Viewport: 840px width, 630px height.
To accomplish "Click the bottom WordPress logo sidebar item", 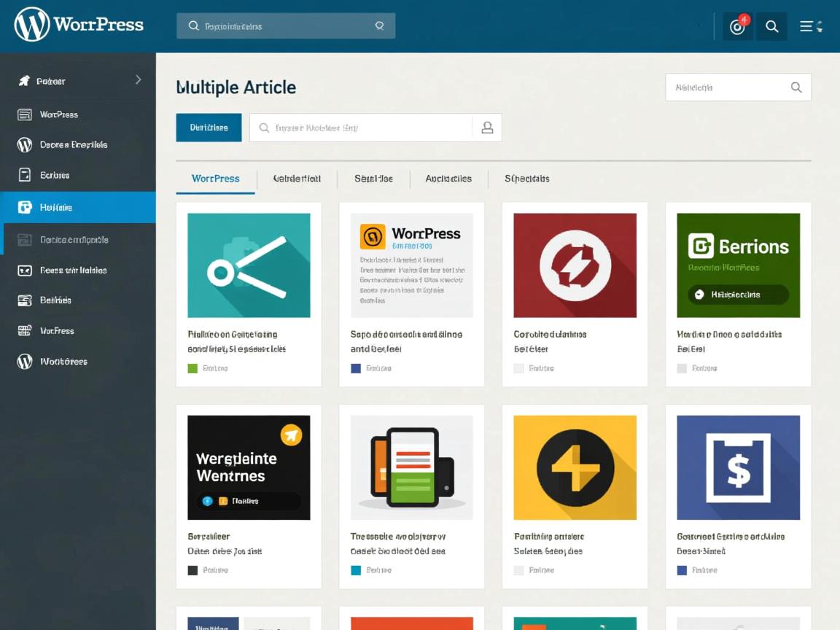I will 25,362.
